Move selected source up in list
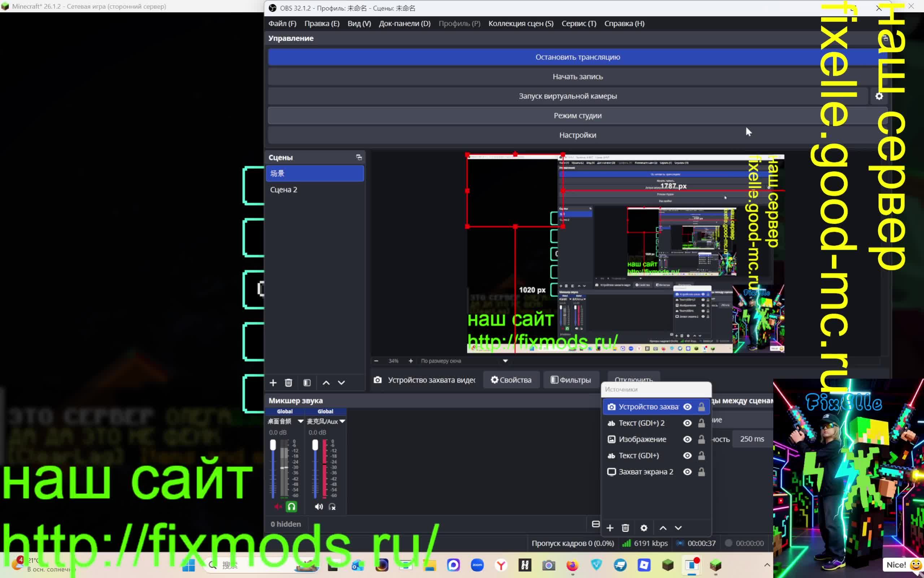 [x=663, y=528]
